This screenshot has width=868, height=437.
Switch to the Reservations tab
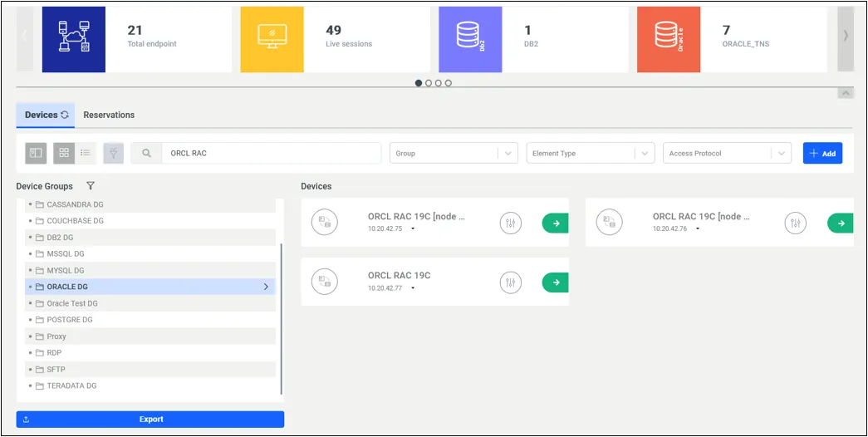pyautogui.click(x=109, y=115)
